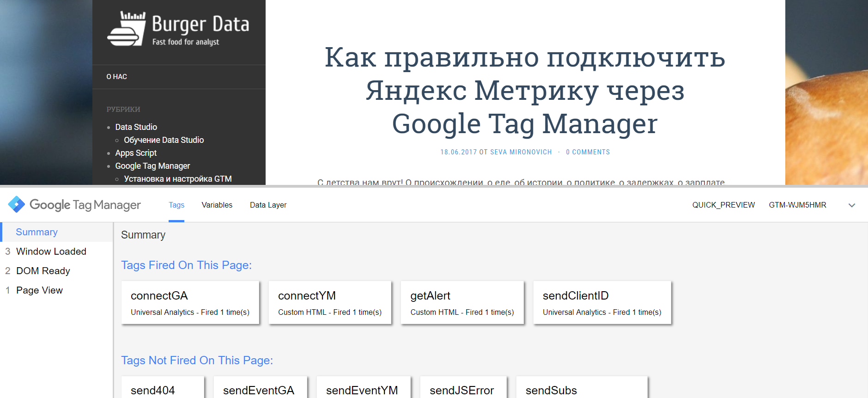Image resolution: width=868 pixels, height=398 pixels.
Task: Open the connectYM tag card
Action: pos(330,302)
